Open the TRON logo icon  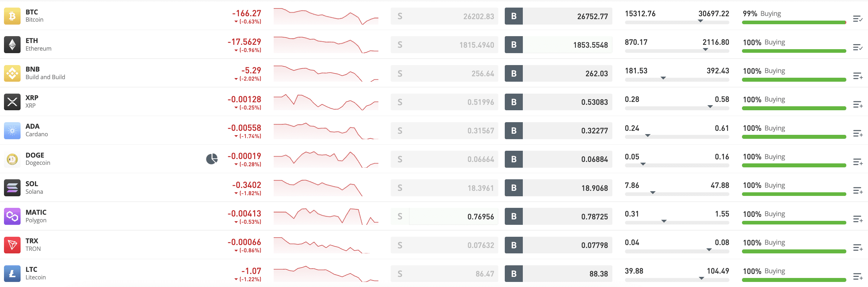12,245
